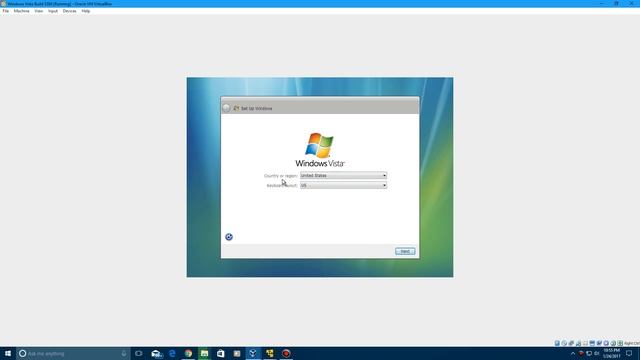Image resolution: width=640 pixels, height=360 pixels.
Task: Click the Right Ctrl host key indicator
Action: point(632,343)
